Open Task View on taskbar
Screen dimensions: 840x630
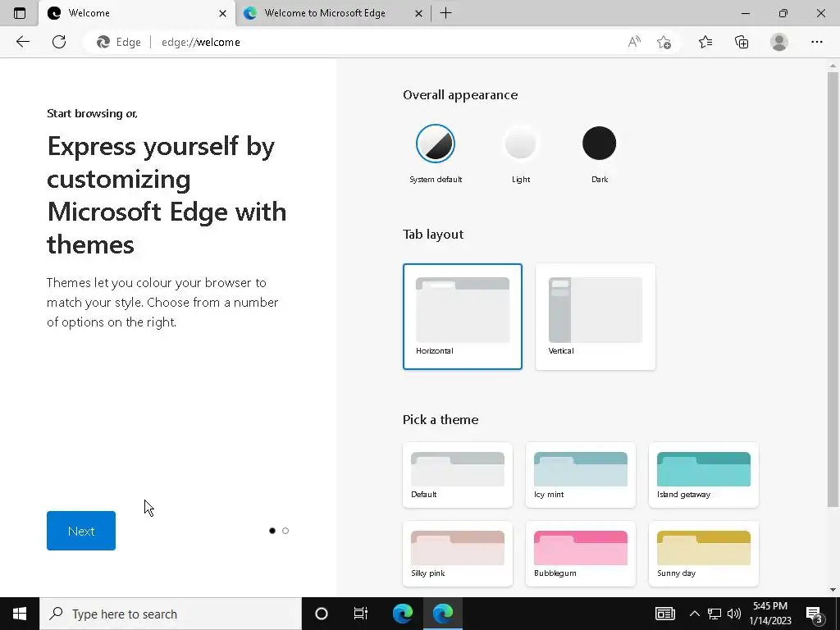pos(361,614)
